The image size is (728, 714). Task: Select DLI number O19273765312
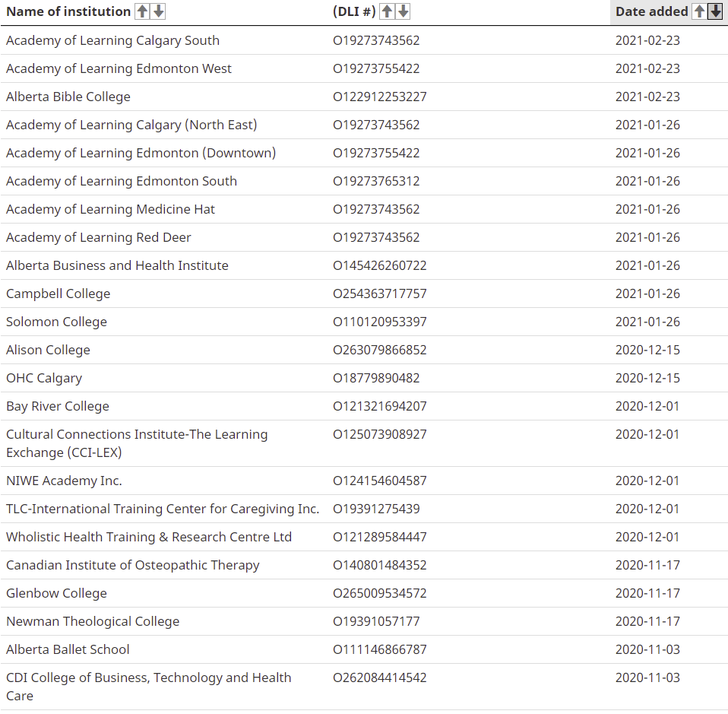click(x=376, y=181)
